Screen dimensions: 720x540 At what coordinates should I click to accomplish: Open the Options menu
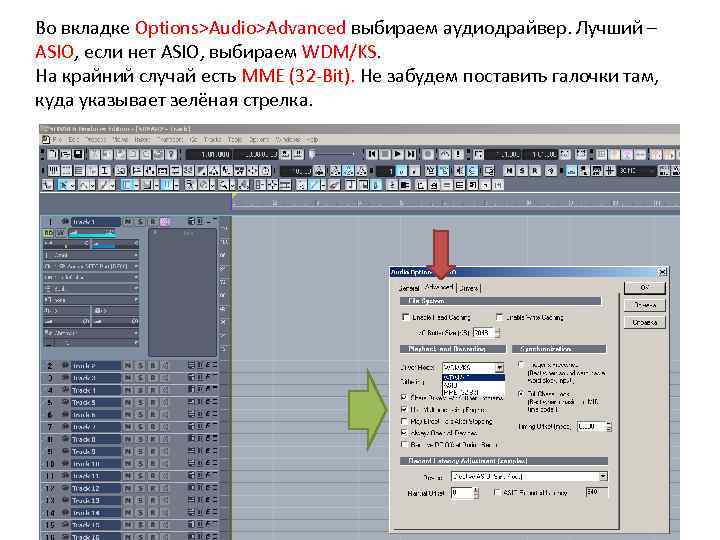click(x=259, y=139)
